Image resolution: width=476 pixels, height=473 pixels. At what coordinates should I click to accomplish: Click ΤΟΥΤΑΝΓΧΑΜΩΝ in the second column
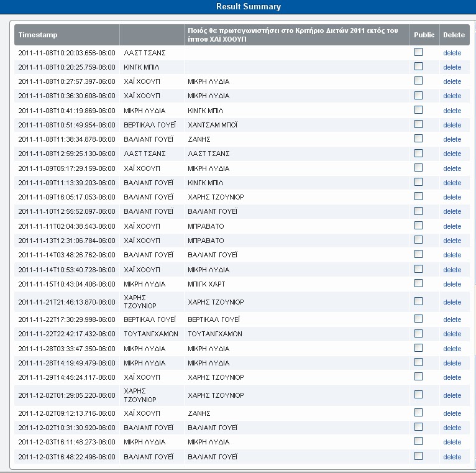coord(151,334)
